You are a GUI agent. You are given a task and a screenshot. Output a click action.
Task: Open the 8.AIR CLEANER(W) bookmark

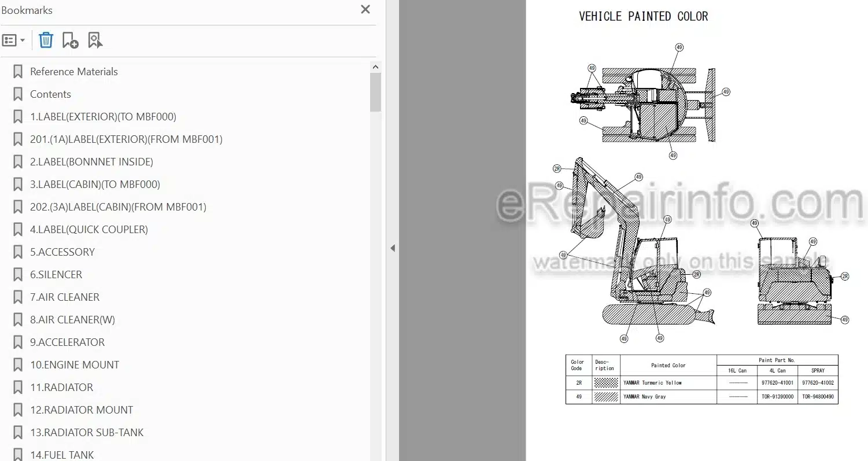click(72, 320)
